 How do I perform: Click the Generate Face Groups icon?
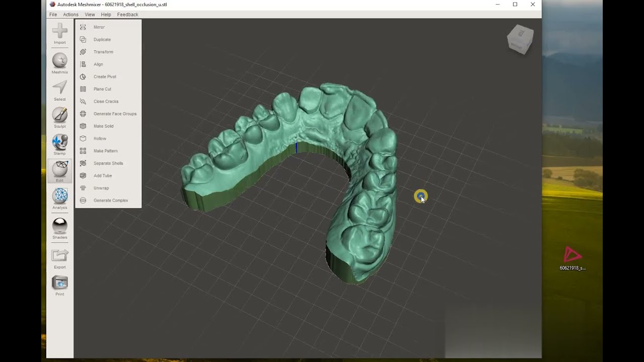[83, 114]
